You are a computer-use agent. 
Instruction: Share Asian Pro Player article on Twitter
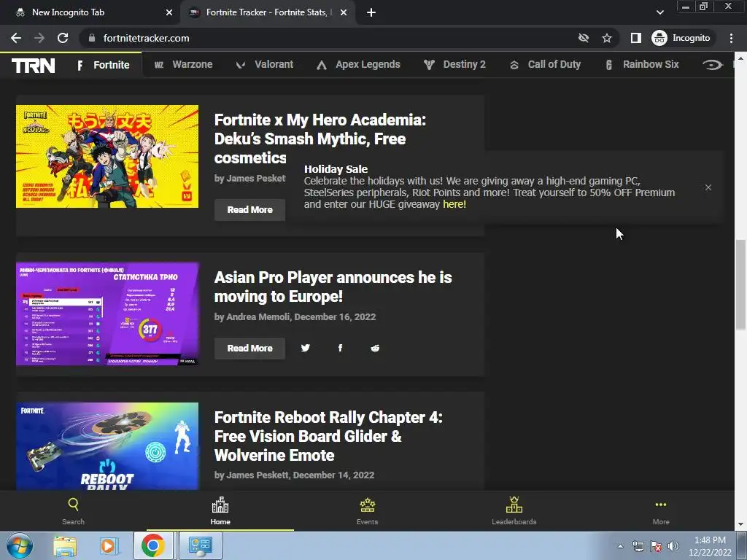(306, 348)
